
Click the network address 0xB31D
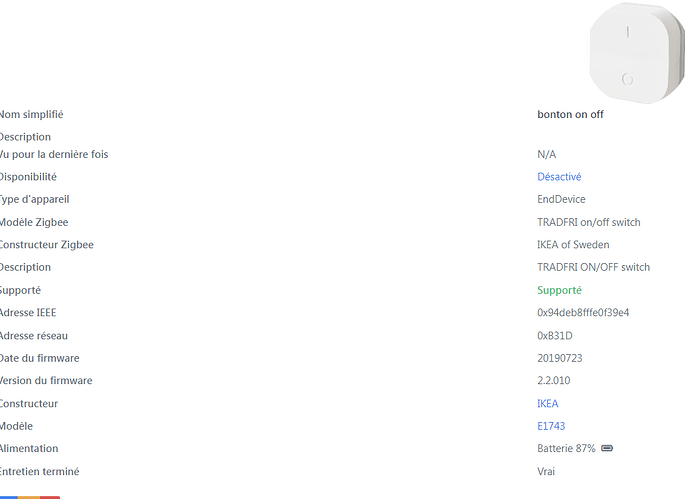555,336
